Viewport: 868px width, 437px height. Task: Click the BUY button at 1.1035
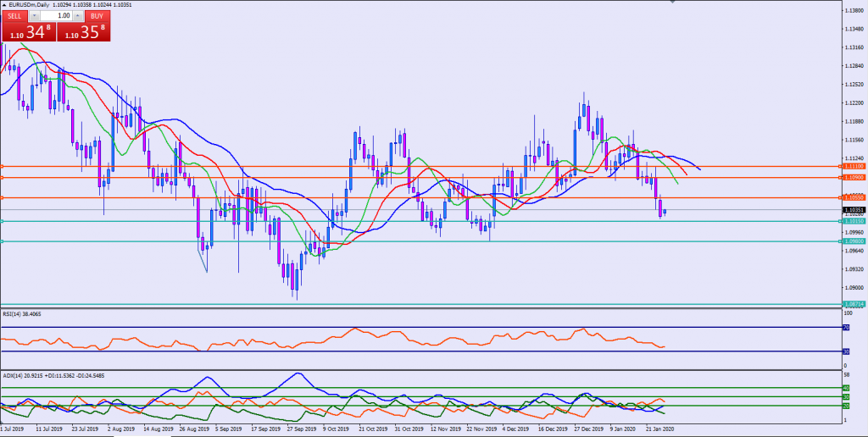(97, 15)
